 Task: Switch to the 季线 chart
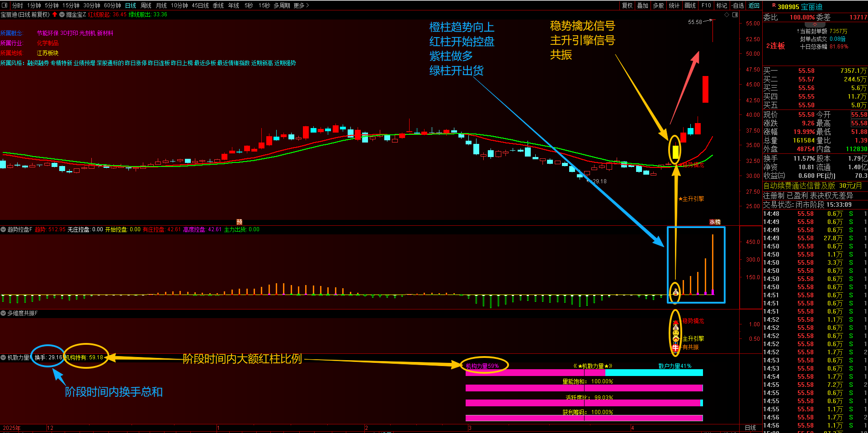(x=218, y=5)
